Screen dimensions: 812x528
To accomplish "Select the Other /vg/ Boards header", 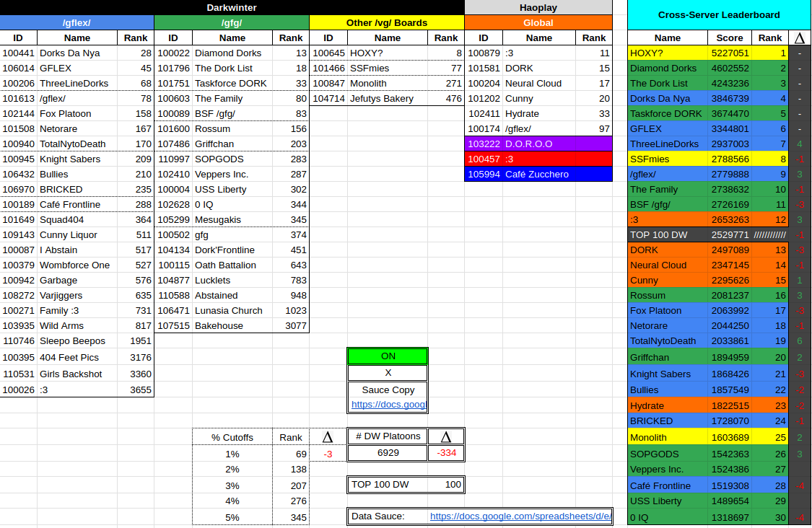I will (387, 23).
